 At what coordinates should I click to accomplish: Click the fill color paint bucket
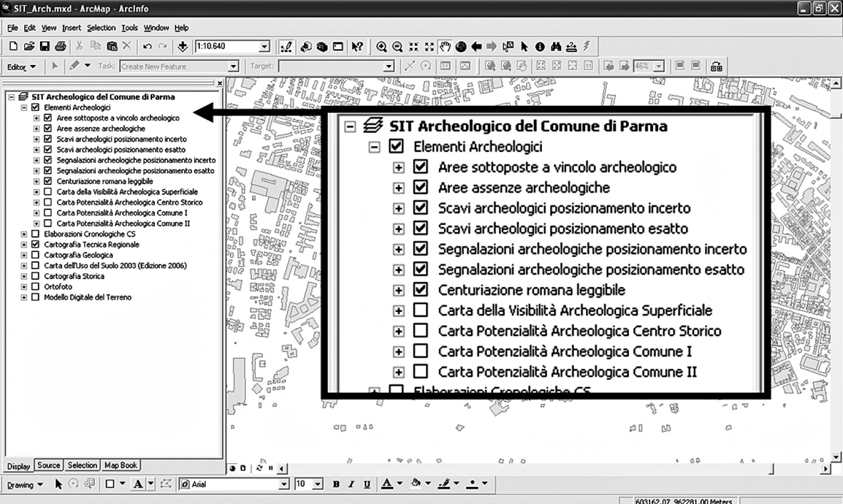pos(416,484)
